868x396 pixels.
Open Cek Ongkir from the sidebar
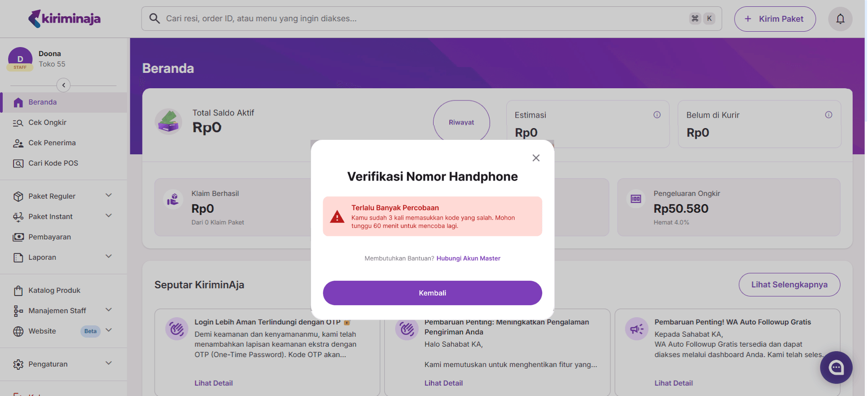coord(47,123)
